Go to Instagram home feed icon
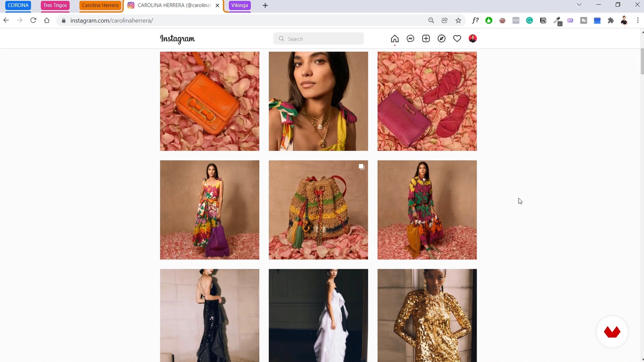Image resolution: width=644 pixels, height=362 pixels. pos(395,39)
